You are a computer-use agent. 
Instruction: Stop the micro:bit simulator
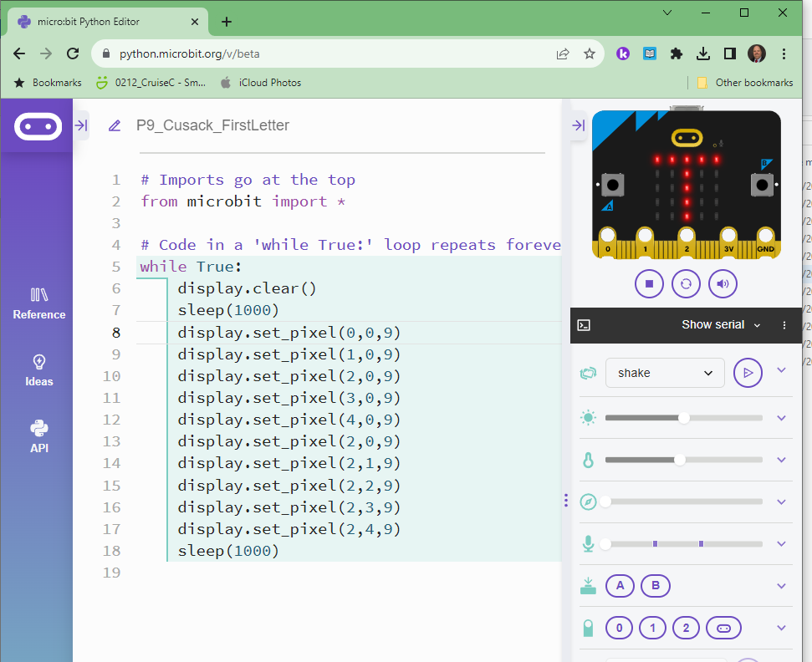point(649,283)
